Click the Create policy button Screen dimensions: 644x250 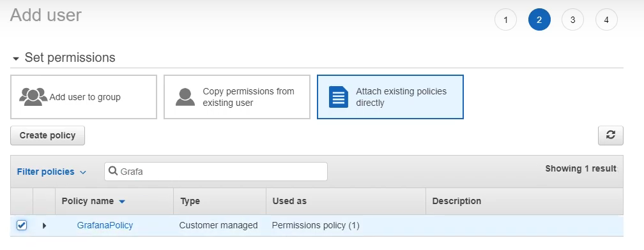pos(48,135)
